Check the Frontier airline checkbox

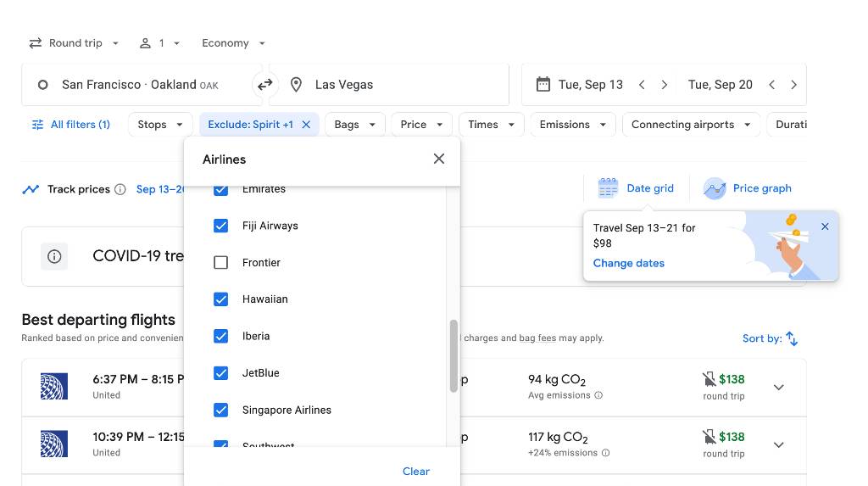coord(221,262)
